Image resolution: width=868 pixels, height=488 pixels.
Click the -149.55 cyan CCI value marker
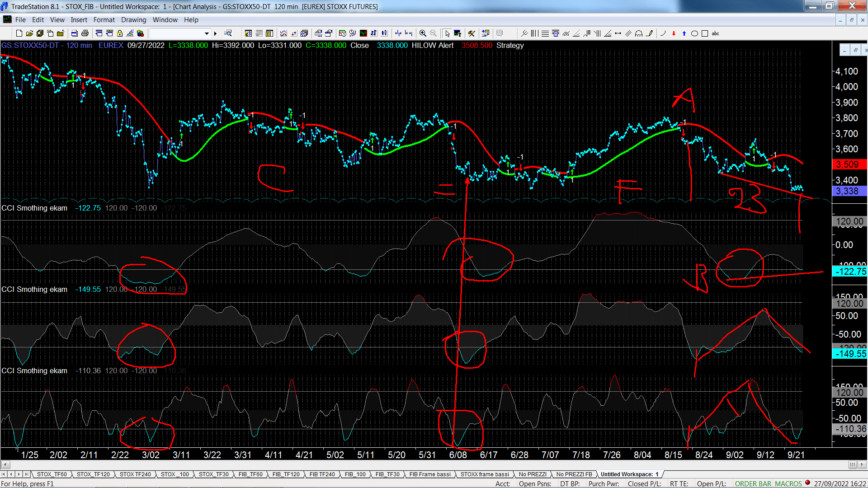849,354
